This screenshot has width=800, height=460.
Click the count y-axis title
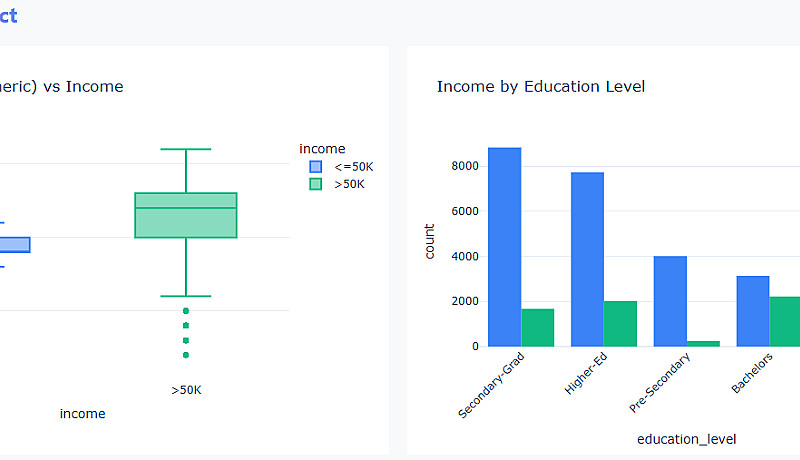coord(430,241)
